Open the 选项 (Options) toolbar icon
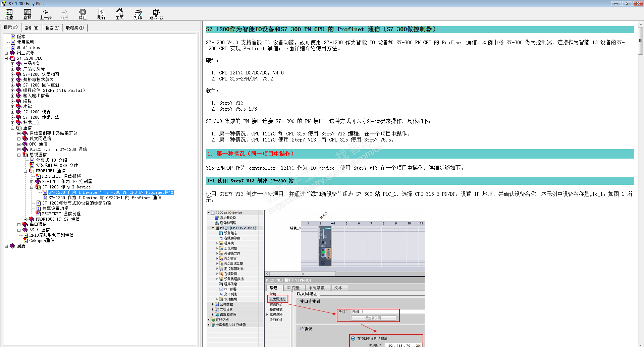 156,14
